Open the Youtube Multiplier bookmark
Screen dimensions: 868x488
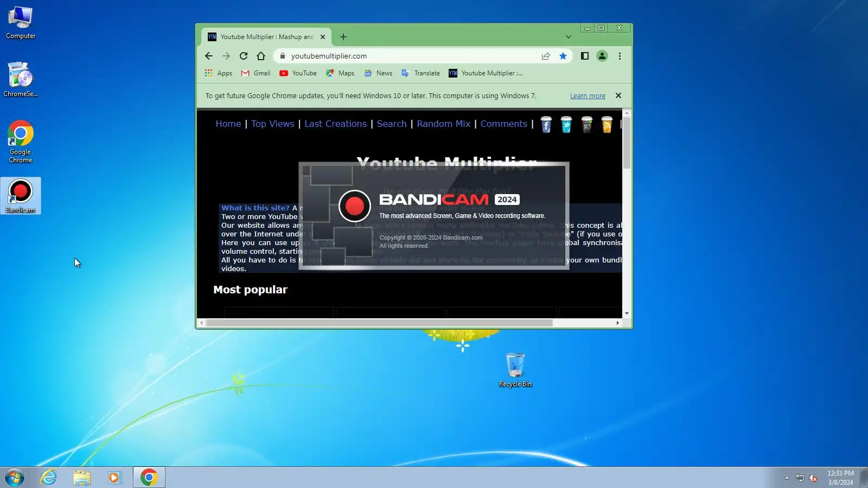[x=486, y=73]
